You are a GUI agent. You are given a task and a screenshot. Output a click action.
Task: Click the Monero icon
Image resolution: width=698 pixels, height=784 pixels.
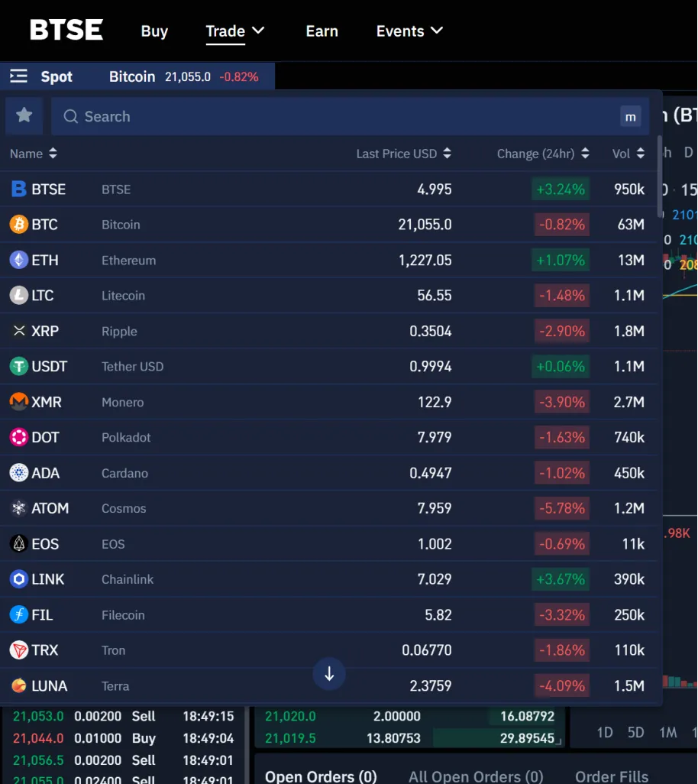(x=19, y=401)
